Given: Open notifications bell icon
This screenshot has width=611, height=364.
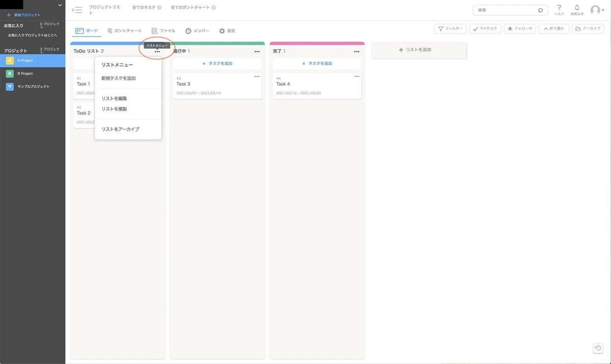Looking at the screenshot, I should click(577, 10).
